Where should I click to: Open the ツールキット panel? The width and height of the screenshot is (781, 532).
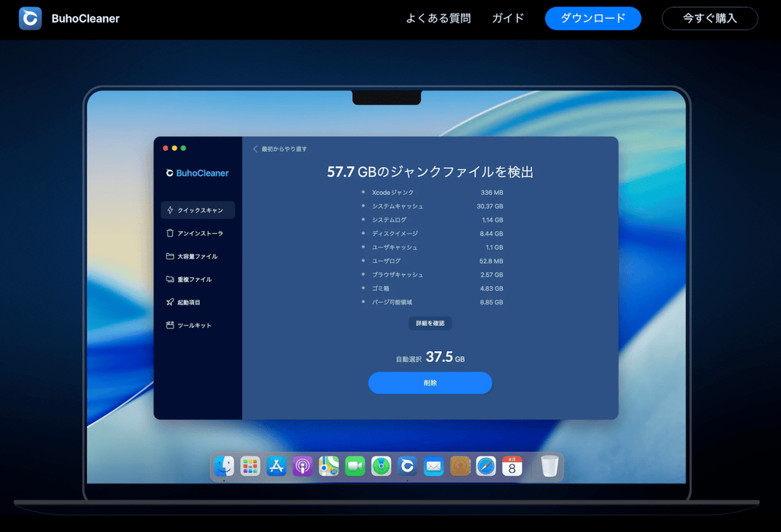pyautogui.click(x=197, y=325)
